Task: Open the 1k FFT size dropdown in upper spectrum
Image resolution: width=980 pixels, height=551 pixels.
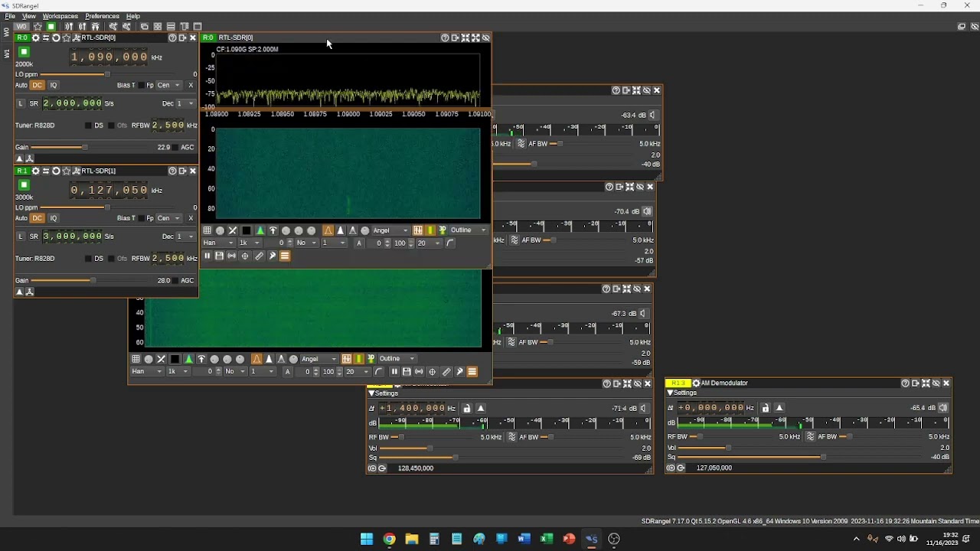Action: [x=250, y=243]
